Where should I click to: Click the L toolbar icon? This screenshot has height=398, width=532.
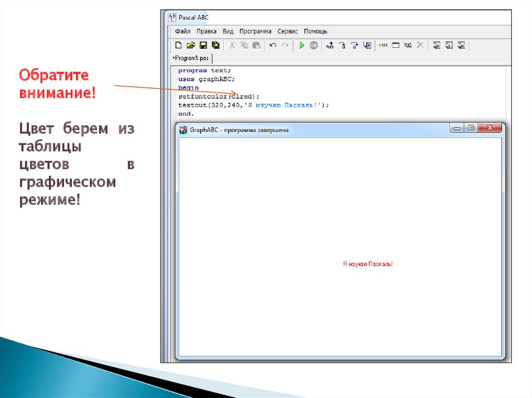coord(449,45)
